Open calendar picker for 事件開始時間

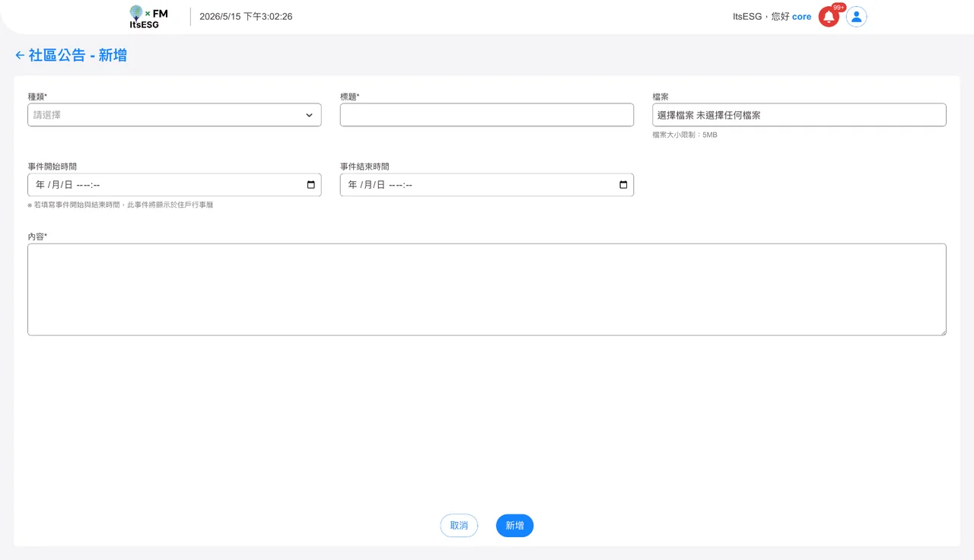[x=310, y=185]
